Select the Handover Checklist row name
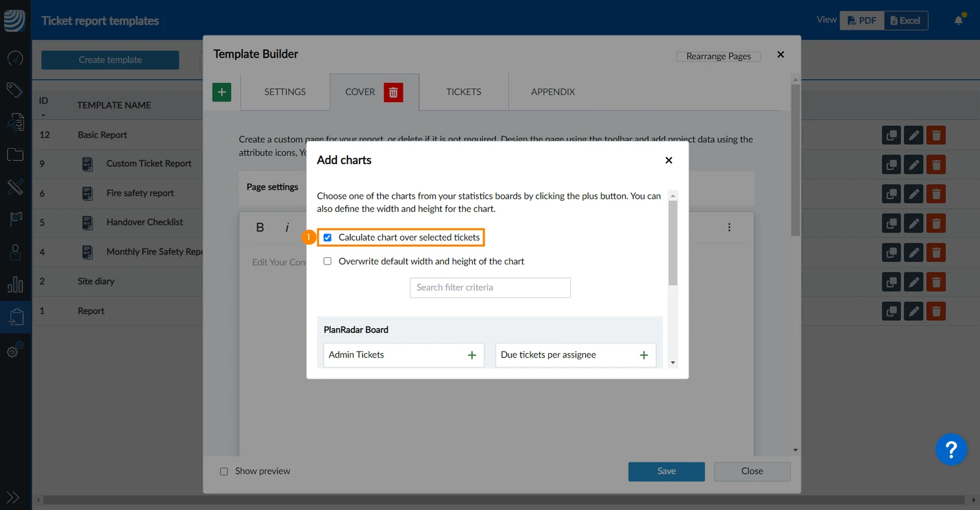This screenshot has height=510, width=980. 145,222
